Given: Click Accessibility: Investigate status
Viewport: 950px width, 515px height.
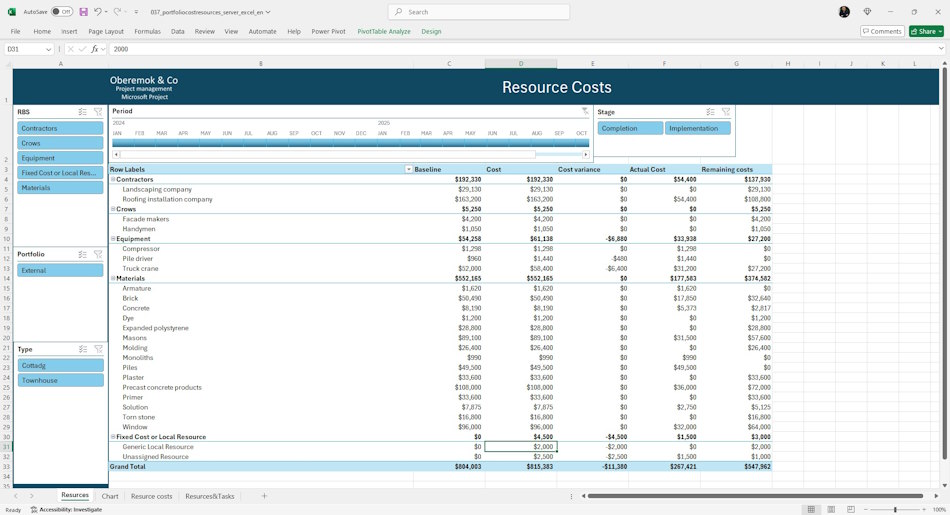Looking at the screenshot, I should tap(66, 510).
